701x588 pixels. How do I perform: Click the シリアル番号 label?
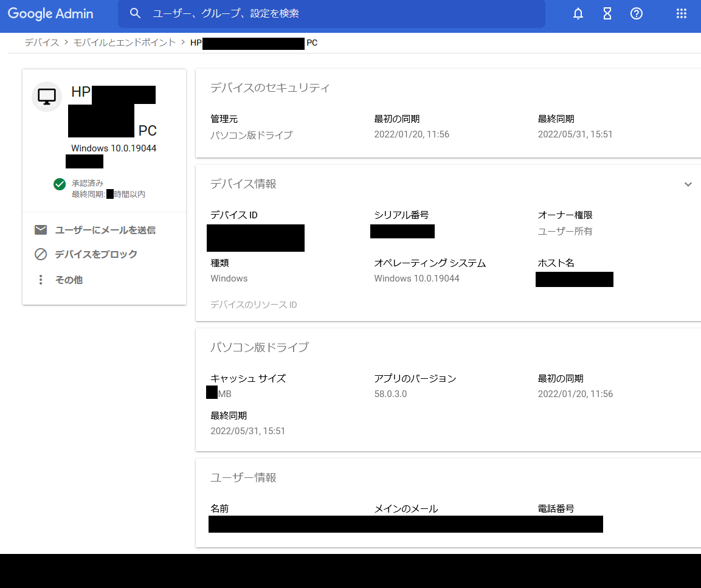coord(401,215)
